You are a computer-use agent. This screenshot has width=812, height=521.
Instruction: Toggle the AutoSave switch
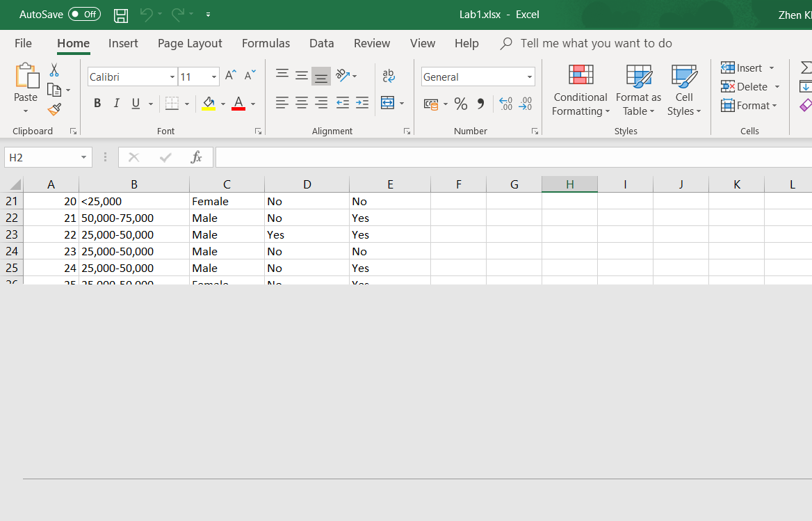[84, 15]
